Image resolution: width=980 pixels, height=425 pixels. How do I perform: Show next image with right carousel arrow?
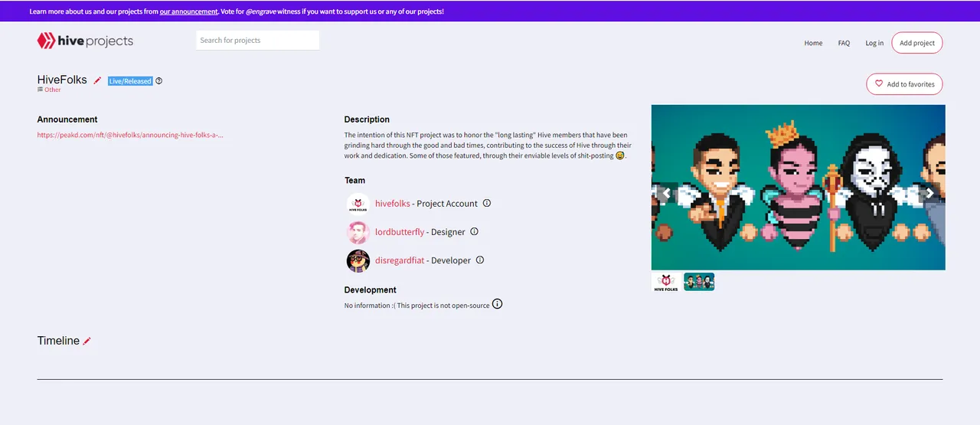(930, 193)
